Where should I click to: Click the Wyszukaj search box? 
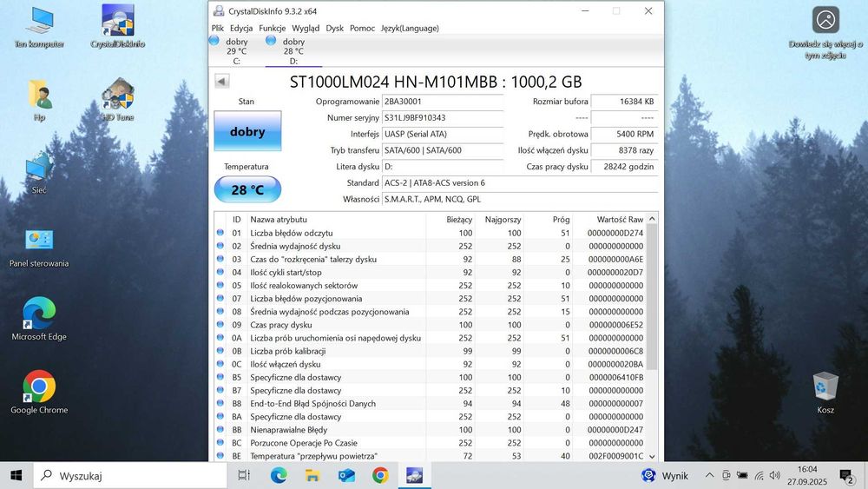131,475
